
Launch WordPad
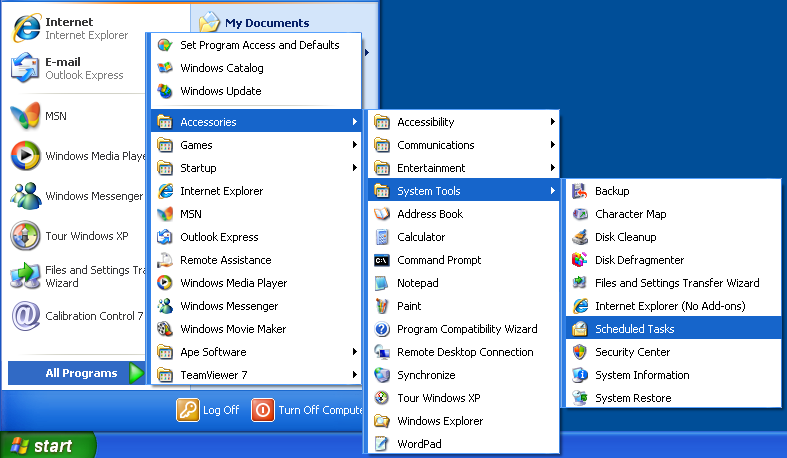pyautogui.click(x=463, y=444)
